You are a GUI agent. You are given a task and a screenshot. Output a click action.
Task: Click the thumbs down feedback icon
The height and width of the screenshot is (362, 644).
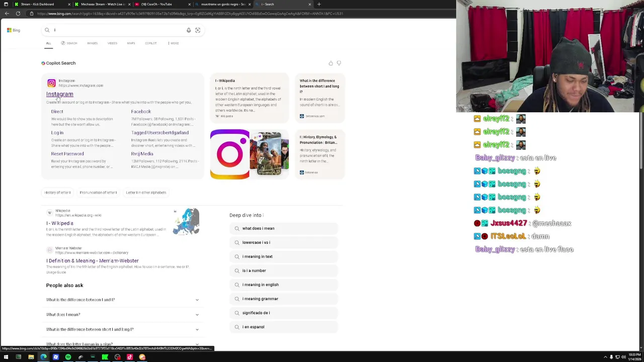click(339, 63)
